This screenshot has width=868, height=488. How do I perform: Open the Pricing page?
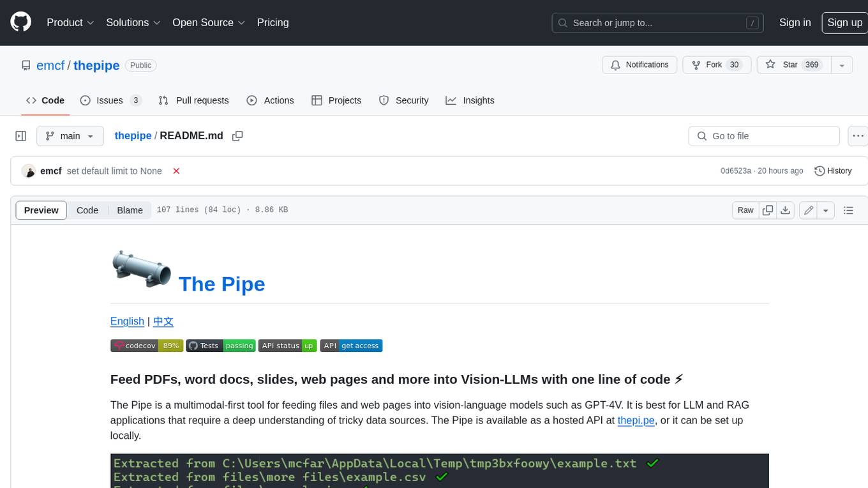coord(273,22)
